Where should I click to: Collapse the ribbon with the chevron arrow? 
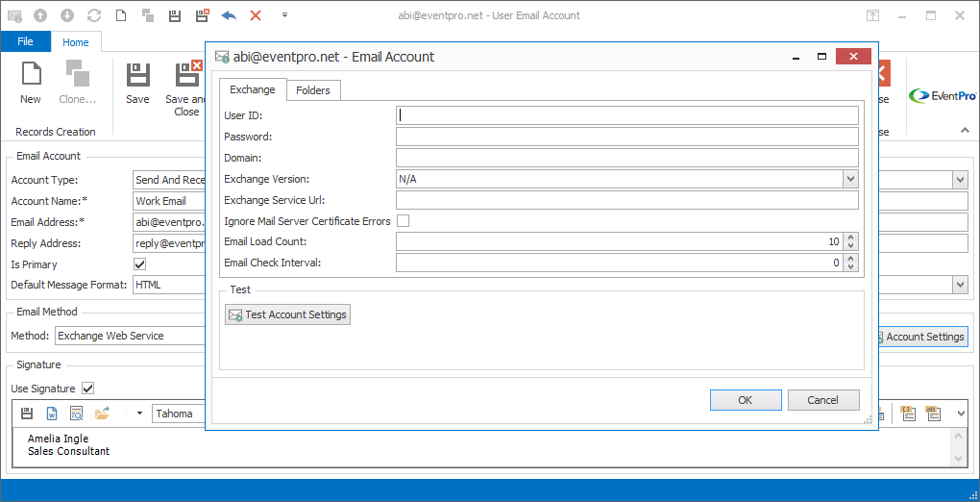coord(966,131)
